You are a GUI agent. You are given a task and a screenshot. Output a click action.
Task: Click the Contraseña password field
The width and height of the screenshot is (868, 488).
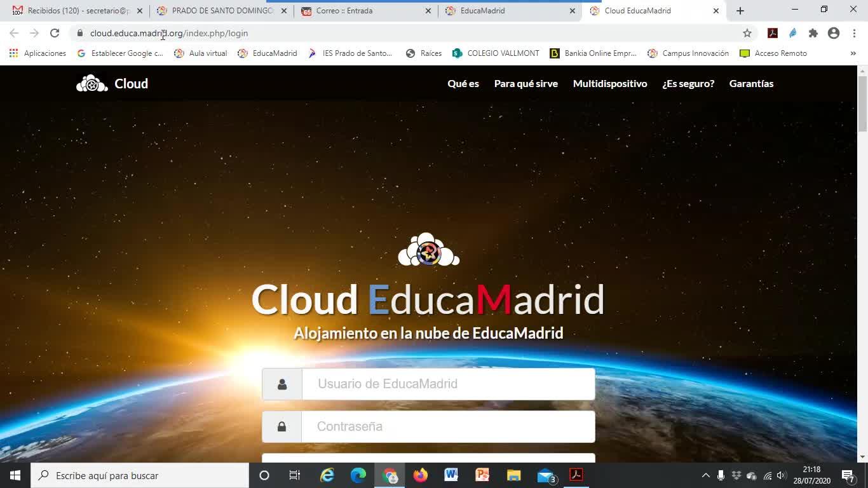tap(449, 426)
